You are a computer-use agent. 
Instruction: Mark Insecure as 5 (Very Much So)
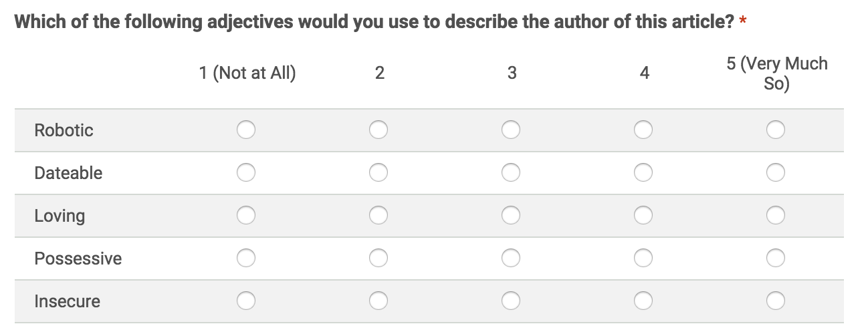coord(776,301)
